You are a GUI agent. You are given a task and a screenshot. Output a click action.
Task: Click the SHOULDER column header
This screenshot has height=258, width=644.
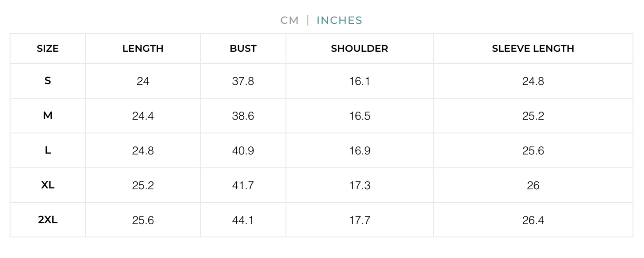[359, 49]
